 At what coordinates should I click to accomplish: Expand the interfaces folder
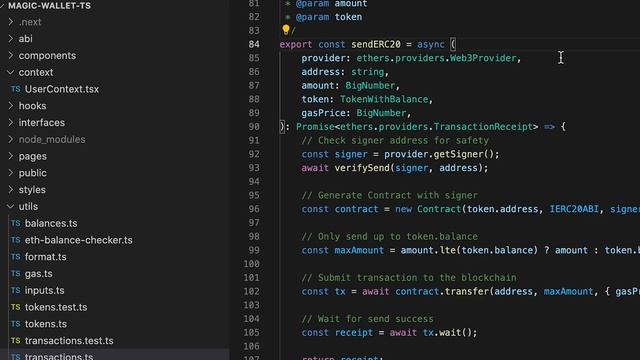(11, 122)
